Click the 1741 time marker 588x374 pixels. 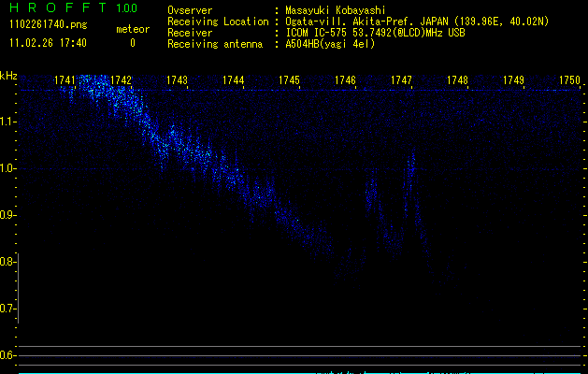pyautogui.click(x=65, y=80)
